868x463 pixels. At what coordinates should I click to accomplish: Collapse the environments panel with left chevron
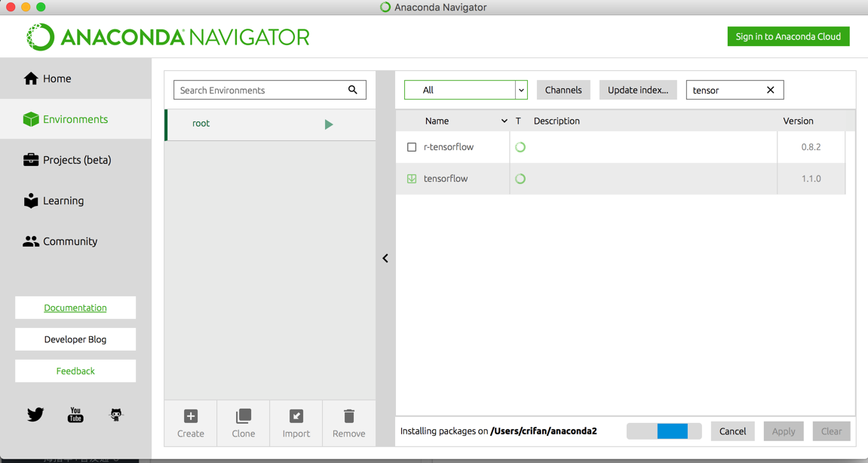(x=385, y=258)
